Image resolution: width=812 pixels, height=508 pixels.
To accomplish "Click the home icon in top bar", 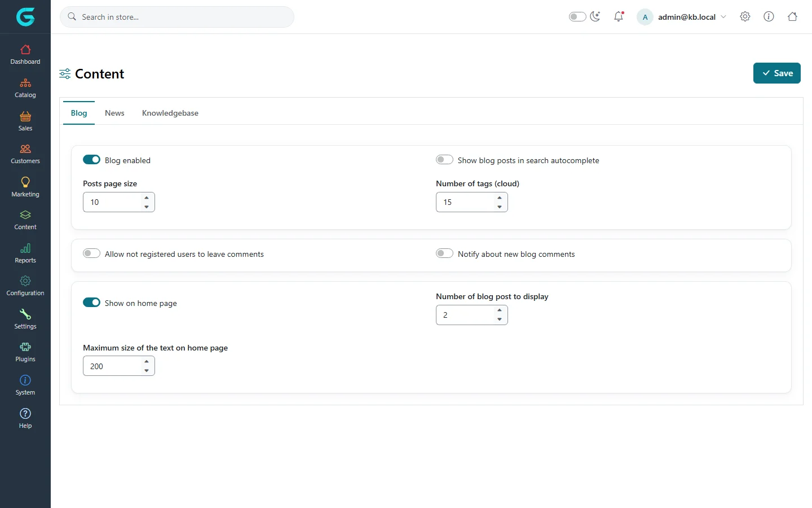I will point(792,16).
